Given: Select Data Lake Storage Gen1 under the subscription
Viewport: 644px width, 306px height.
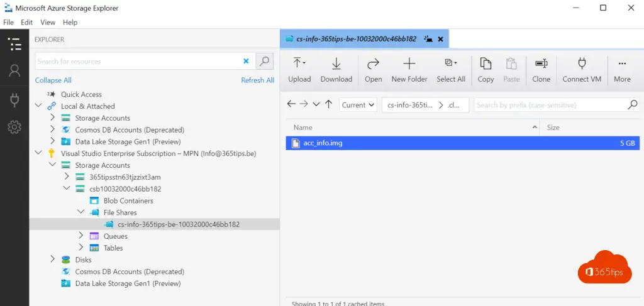Looking at the screenshot, I should pos(128,283).
